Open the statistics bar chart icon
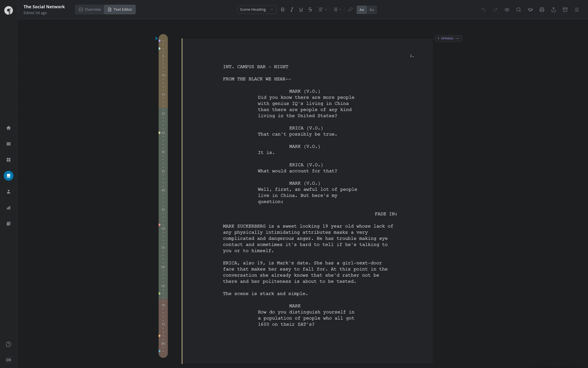The image size is (588, 368). tap(9, 208)
